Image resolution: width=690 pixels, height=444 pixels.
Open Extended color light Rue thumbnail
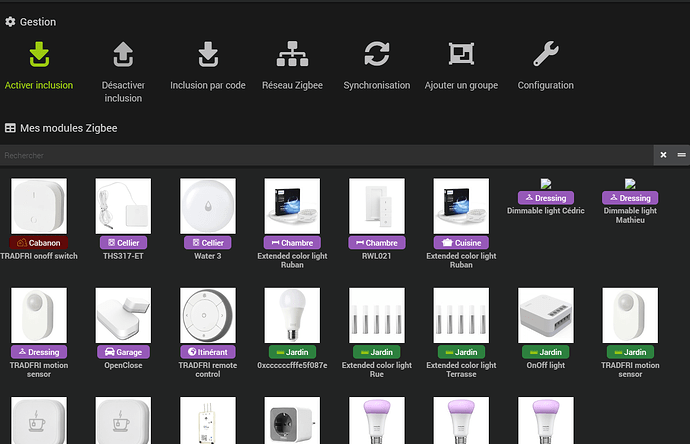click(377, 316)
